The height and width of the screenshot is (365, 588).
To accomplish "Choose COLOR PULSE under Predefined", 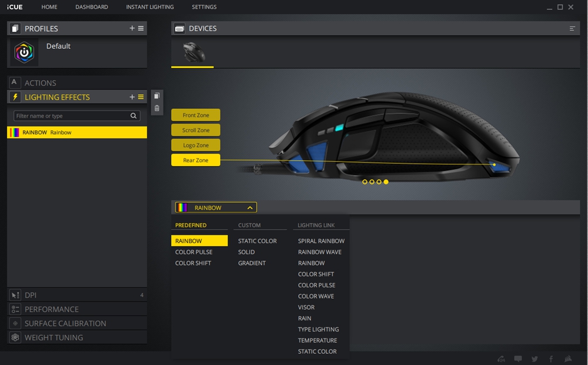I will [x=194, y=252].
